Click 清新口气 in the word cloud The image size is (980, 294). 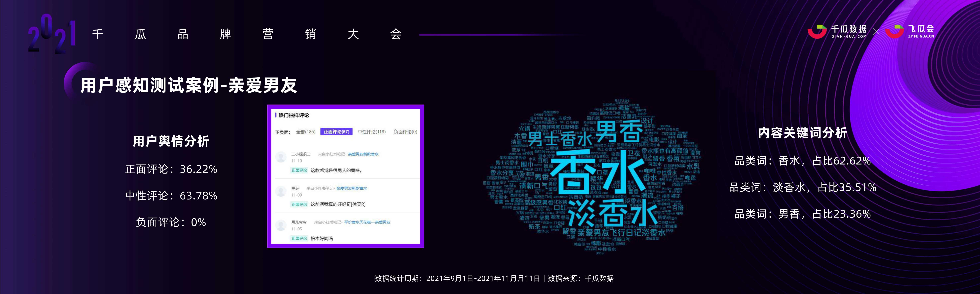tap(533, 186)
